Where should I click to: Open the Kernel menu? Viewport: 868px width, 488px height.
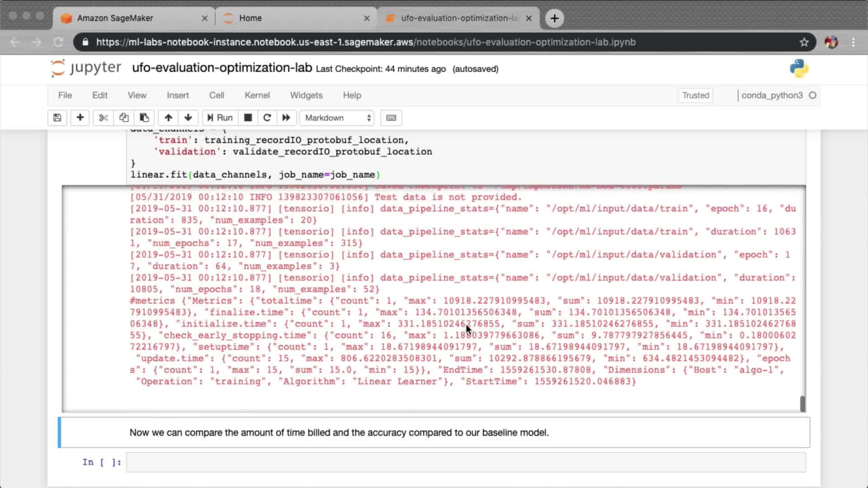[x=257, y=95]
